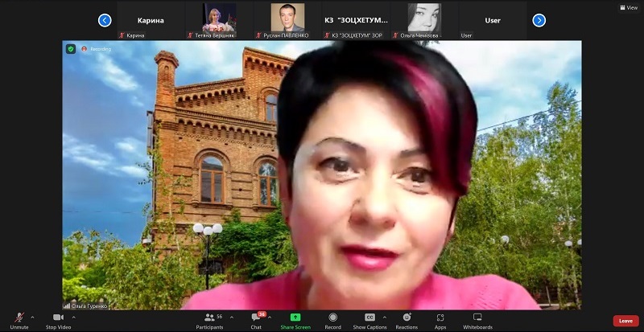The width and height of the screenshot is (644, 332).
Task: Open audio options arrow next to Unmute
Action: click(32, 318)
